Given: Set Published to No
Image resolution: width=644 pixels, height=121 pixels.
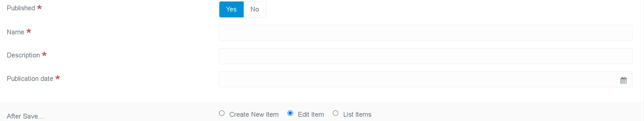Looking at the screenshot, I should point(255,9).
